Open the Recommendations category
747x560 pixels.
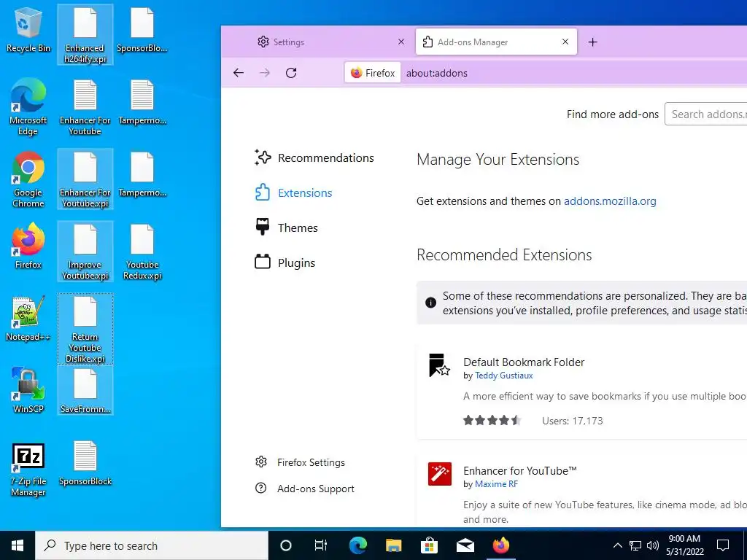click(x=314, y=157)
